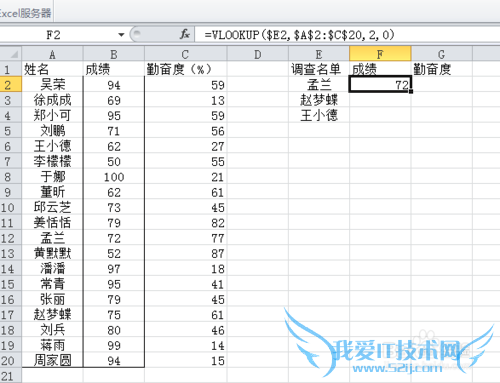Click cell E2 containing 孟兰
The width and height of the screenshot is (500, 383).
[319, 84]
